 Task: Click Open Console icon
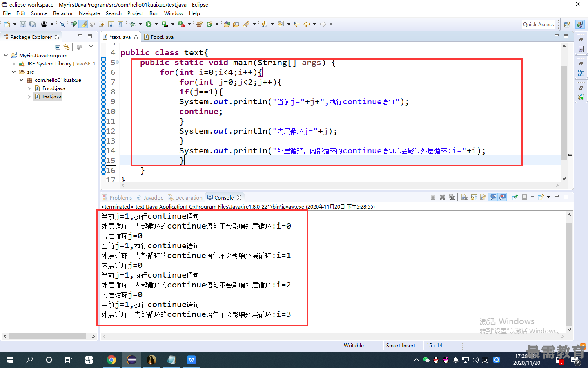541,197
